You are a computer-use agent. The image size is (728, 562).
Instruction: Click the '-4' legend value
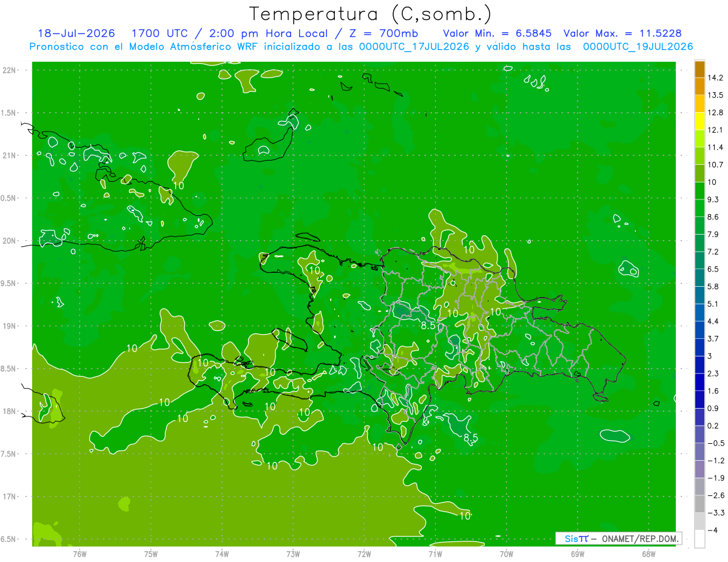[712, 530]
